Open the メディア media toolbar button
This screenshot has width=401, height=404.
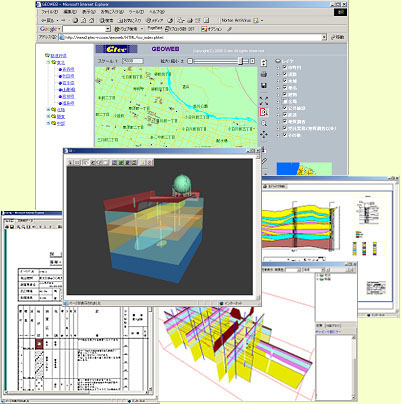click(154, 21)
